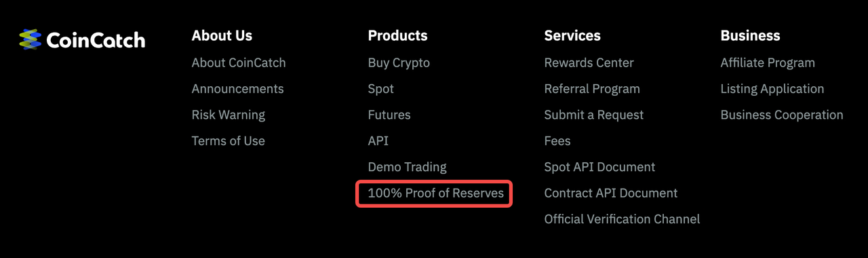Image resolution: width=868 pixels, height=258 pixels.
Task: Click the CoinCatch logo icon
Action: coord(31,39)
